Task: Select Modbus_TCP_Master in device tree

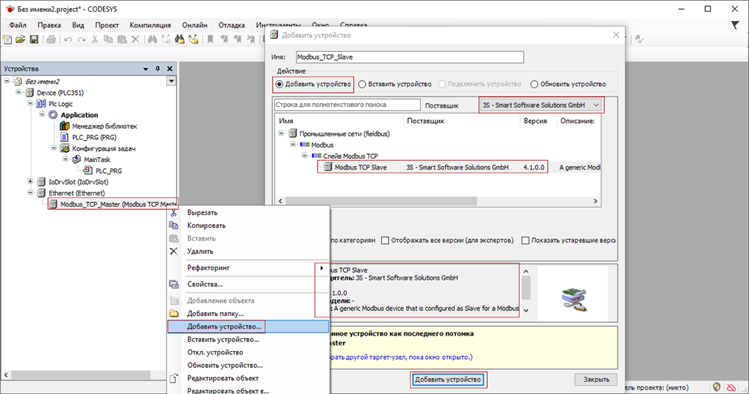Action: [x=118, y=204]
